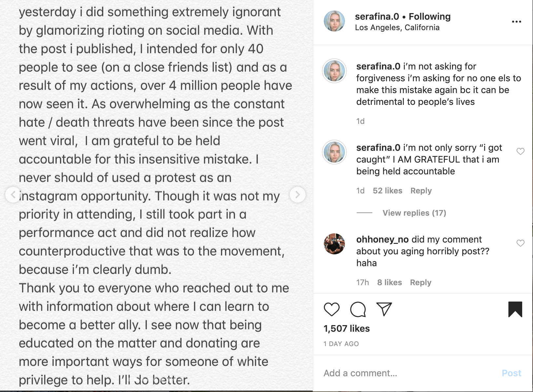
Task: Open ohhoney_no's avatar
Action: pos(334,244)
